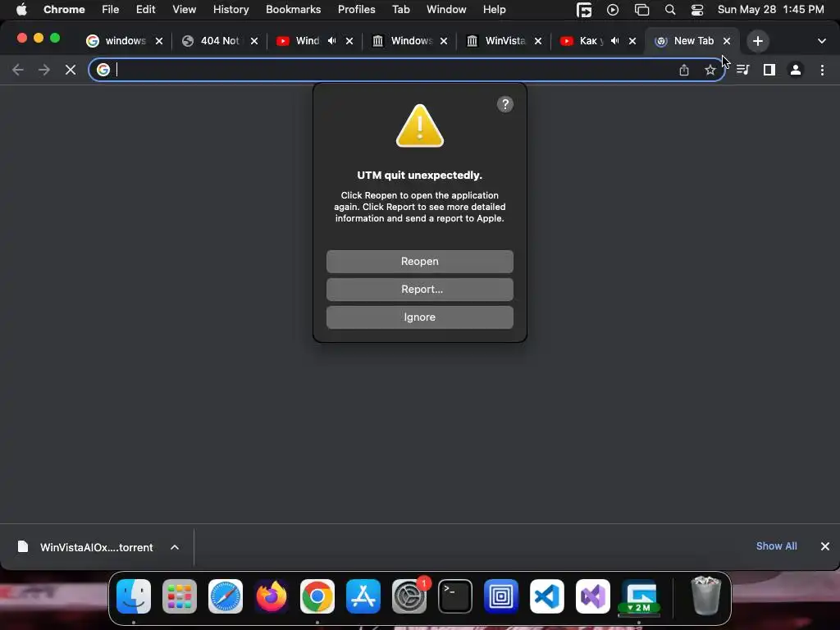Mute audio on the 'Как' YouTube tab
Screen dimensions: 840x630
coord(615,41)
